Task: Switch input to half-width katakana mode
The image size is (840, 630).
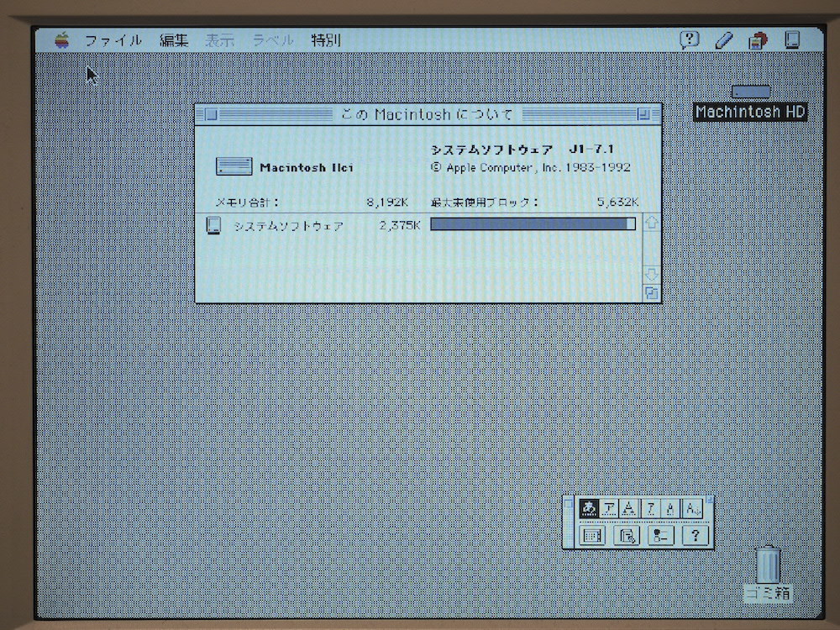Action: pos(650,508)
